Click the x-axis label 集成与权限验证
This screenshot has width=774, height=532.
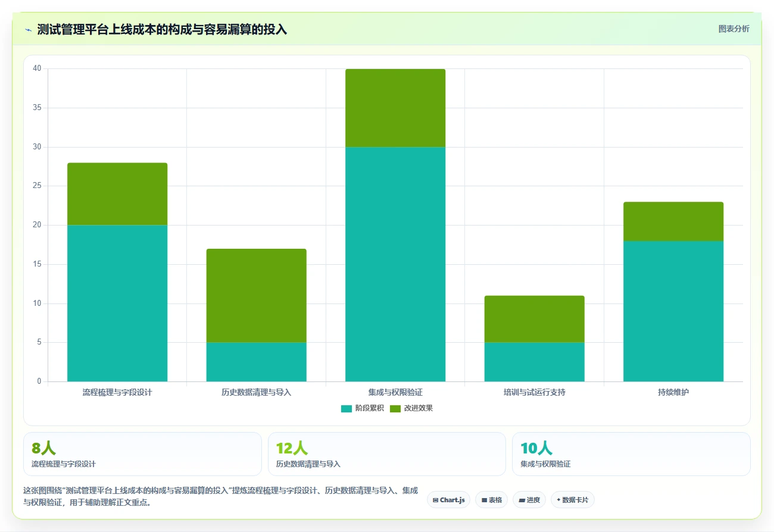(x=395, y=392)
